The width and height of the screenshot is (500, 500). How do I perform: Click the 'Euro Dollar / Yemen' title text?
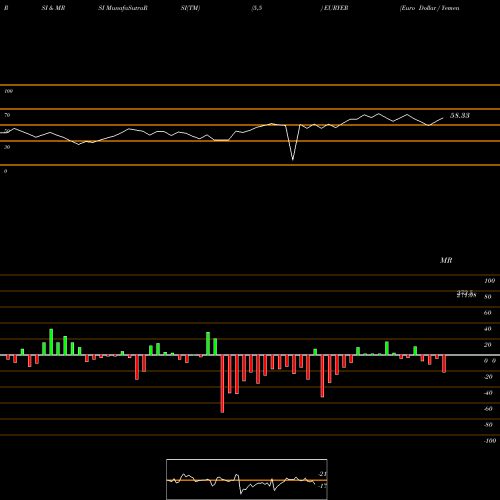pos(430,8)
